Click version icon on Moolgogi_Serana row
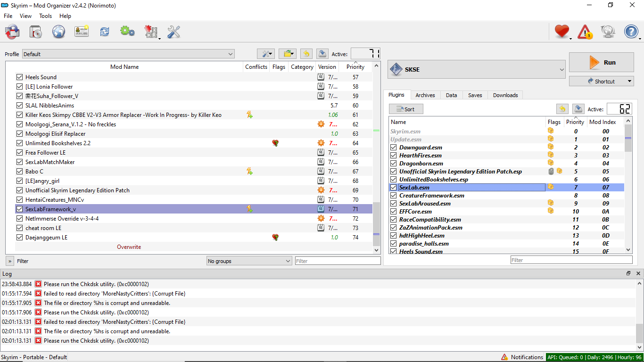The image size is (644, 362). point(321,124)
